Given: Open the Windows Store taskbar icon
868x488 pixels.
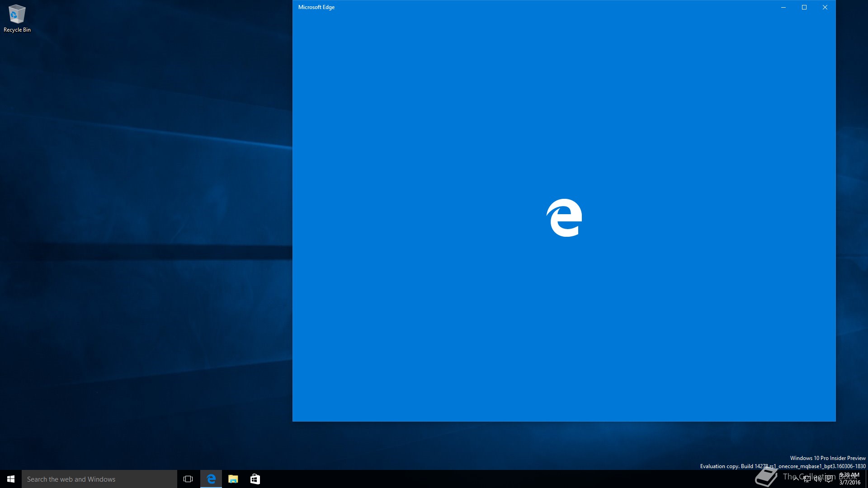Looking at the screenshot, I should point(255,479).
